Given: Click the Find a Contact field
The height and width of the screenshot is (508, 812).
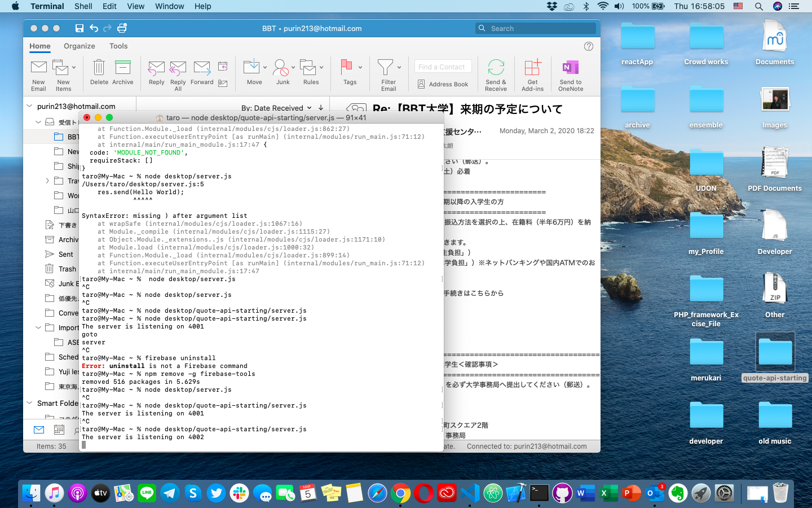Looking at the screenshot, I should point(443,67).
